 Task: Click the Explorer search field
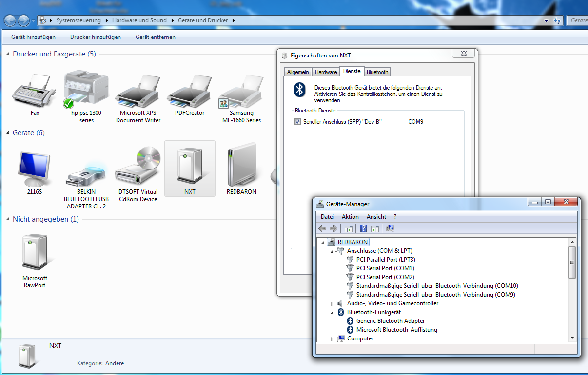click(577, 20)
